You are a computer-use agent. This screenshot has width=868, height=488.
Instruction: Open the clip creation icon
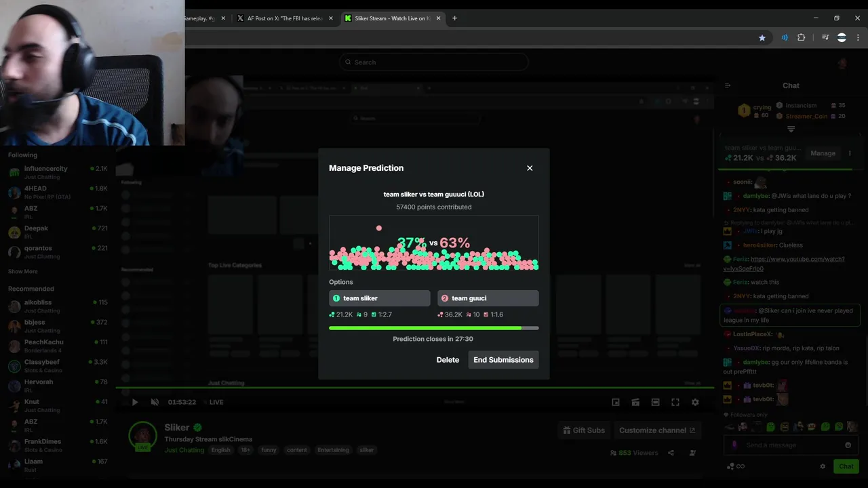point(635,402)
